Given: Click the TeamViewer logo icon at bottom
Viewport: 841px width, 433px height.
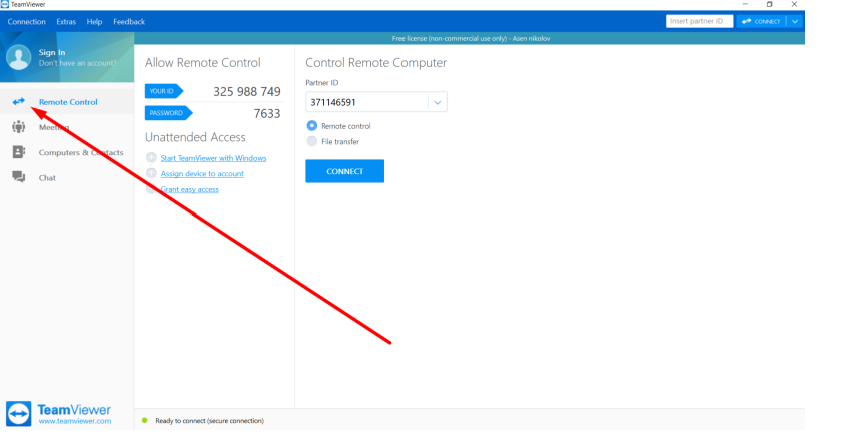Looking at the screenshot, I should [19, 414].
